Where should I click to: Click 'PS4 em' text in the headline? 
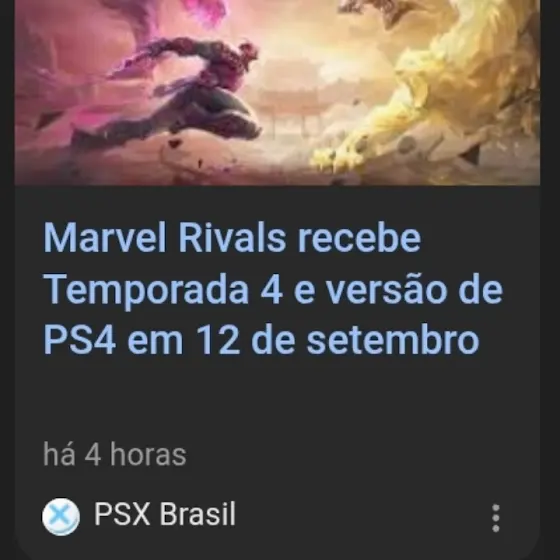[113, 340]
